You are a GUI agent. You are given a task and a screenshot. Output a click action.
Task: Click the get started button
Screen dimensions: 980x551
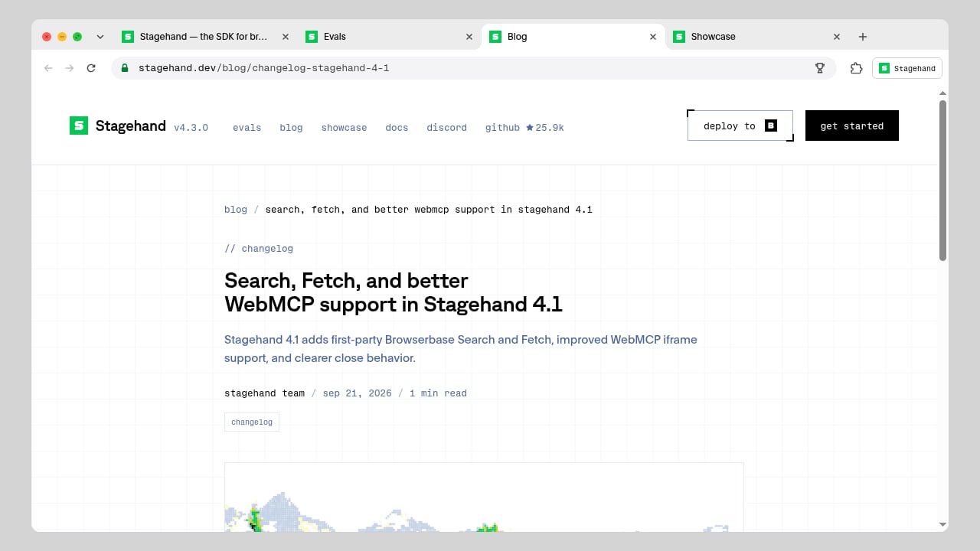[x=852, y=126]
